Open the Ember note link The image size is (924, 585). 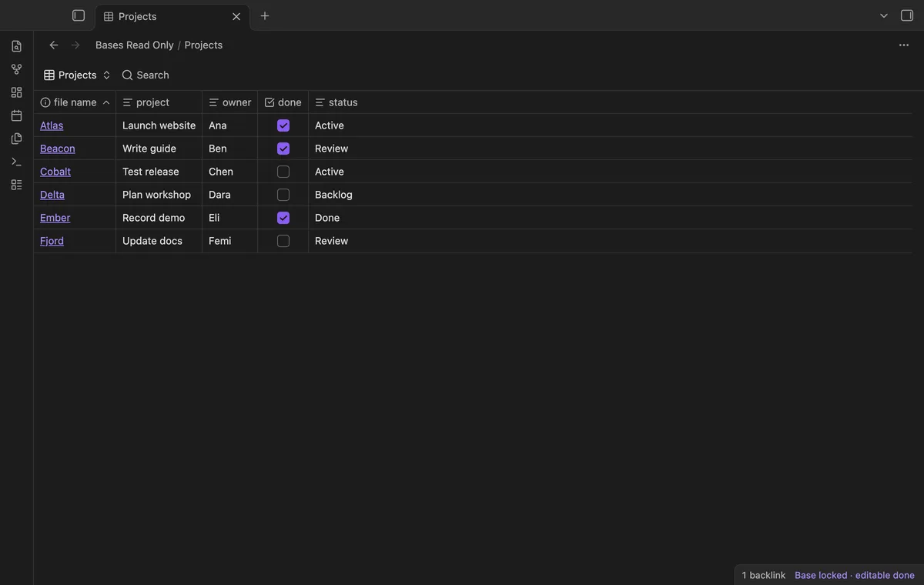point(55,218)
